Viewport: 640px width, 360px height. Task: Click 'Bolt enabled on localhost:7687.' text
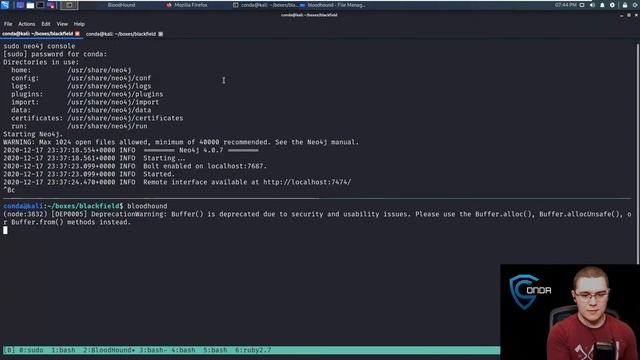(x=205, y=166)
